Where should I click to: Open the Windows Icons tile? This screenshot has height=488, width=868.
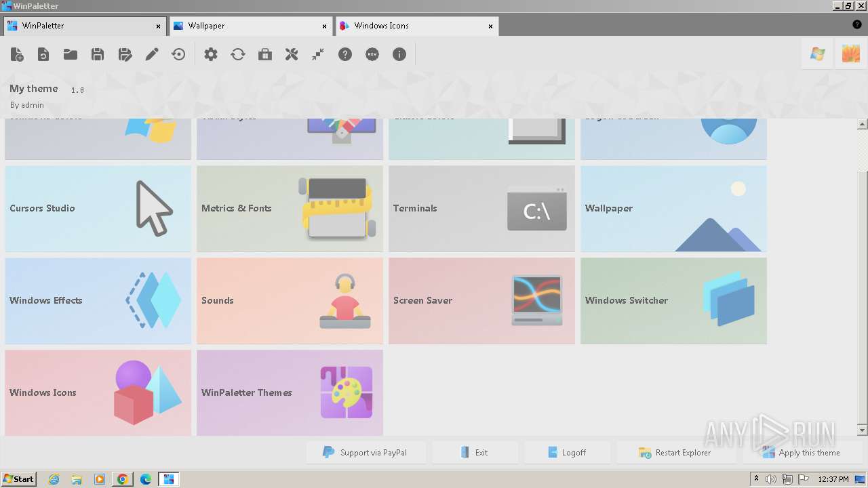tap(98, 393)
